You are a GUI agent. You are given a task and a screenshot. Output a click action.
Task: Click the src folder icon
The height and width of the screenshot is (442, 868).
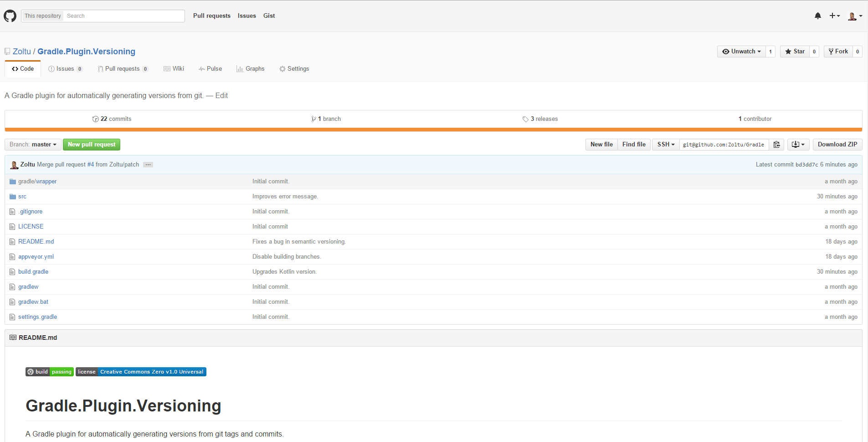click(13, 197)
